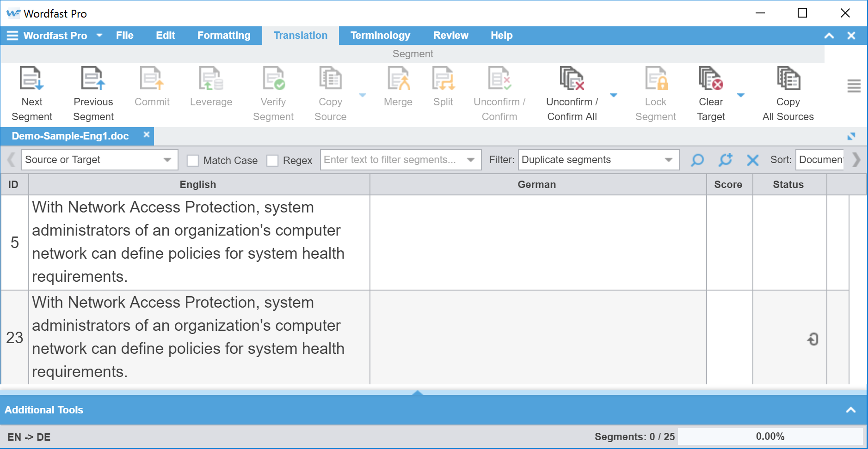Expand Clear Target dropdown arrow
Screen dimensions: 868x449
741,95
